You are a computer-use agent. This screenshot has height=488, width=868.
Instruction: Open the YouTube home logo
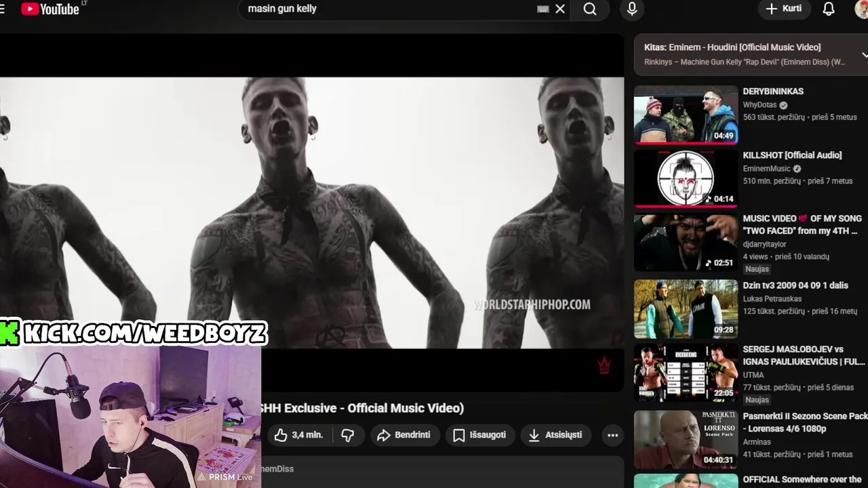(50, 9)
